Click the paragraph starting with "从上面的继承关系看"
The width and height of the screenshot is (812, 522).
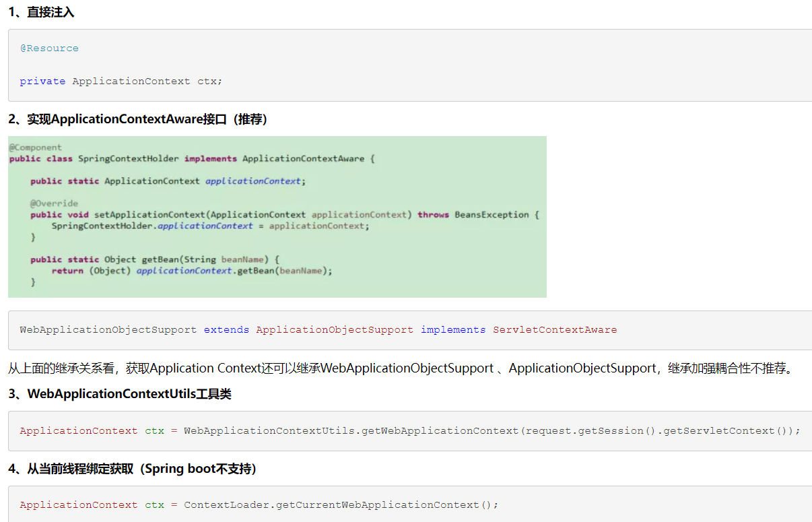pyautogui.click(x=401, y=368)
